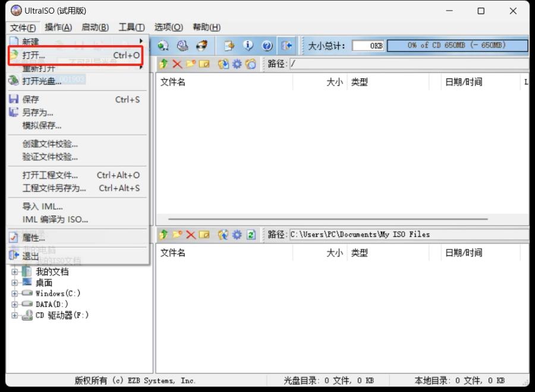Choose 验证文件校验... menu entry

[x=78, y=157]
